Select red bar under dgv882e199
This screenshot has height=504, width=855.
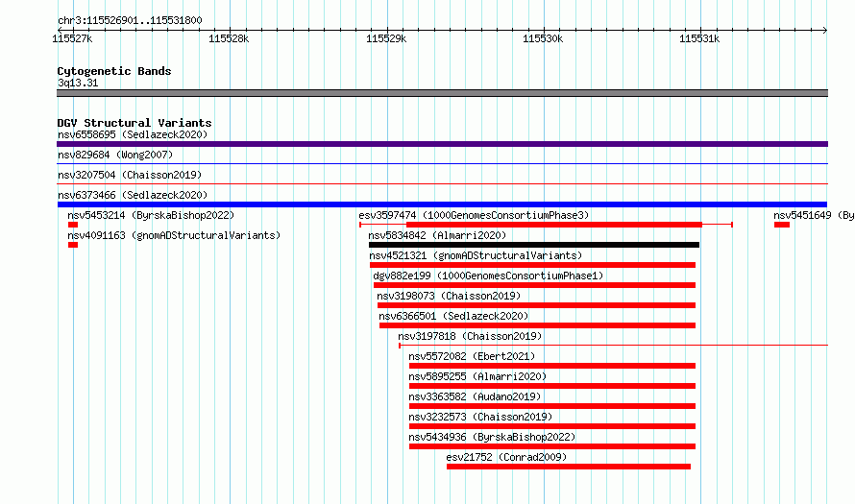pos(535,285)
